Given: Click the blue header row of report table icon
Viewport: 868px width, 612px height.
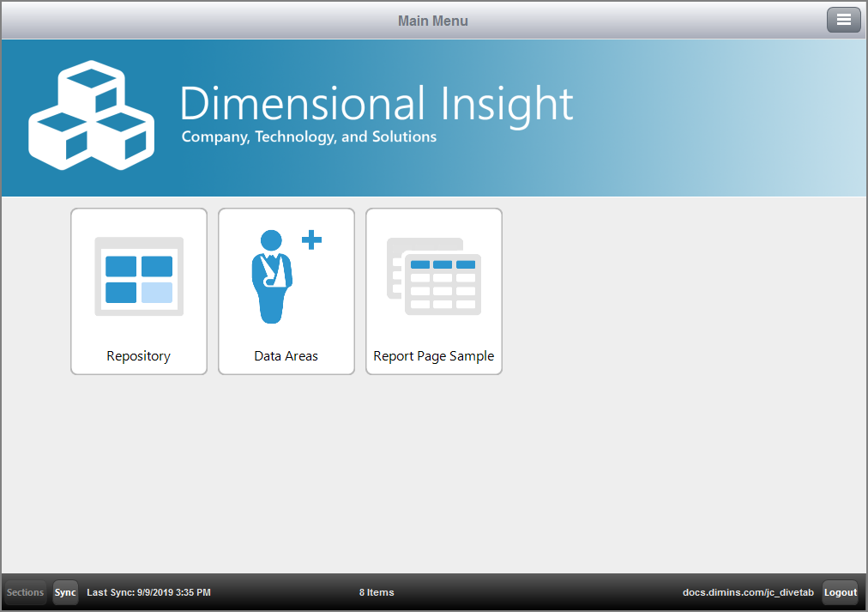Looking at the screenshot, I should point(443,264).
